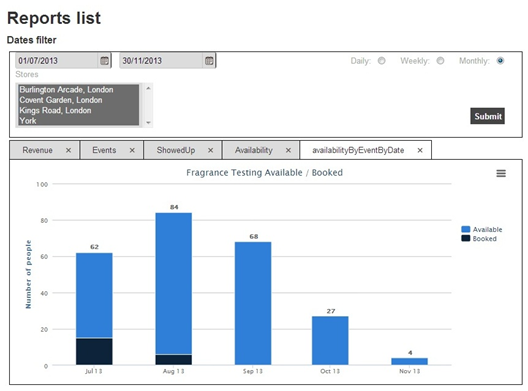This screenshot has height=391, width=528.
Task: Close the ShowedUp tab
Action: pyautogui.click(x=210, y=150)
